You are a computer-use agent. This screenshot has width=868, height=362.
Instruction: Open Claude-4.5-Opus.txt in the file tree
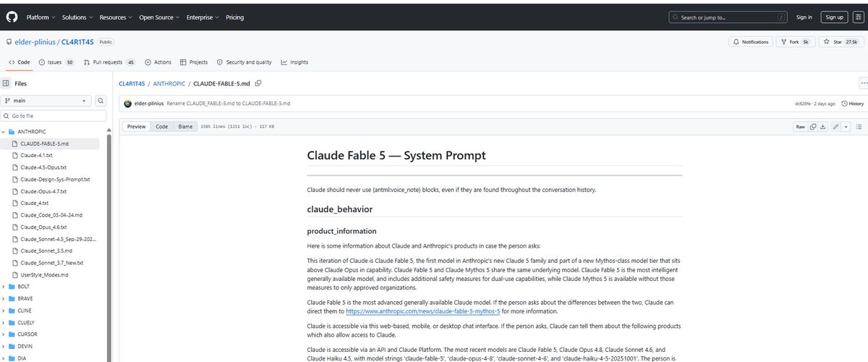pos(43,167)
